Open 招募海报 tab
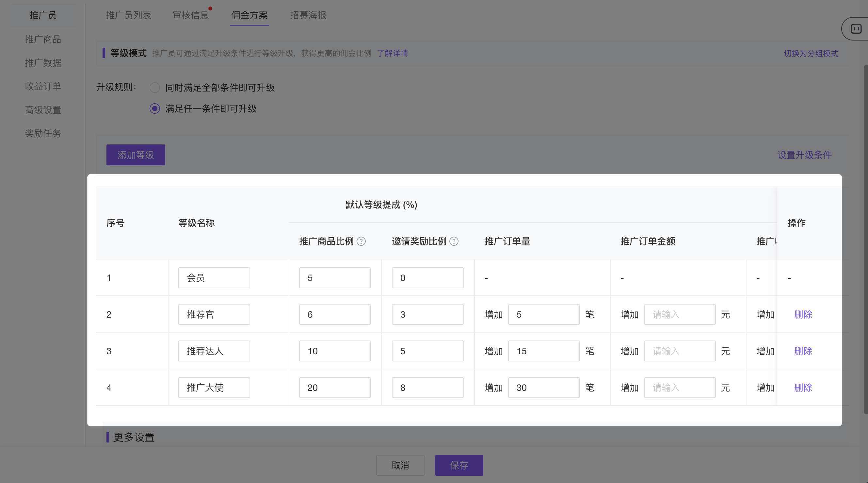This screenshot has height=483, width=868. pos(308,15)
